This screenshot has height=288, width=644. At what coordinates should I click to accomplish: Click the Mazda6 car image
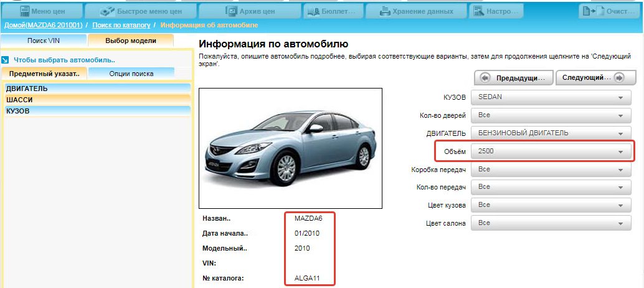coord(290,148)
